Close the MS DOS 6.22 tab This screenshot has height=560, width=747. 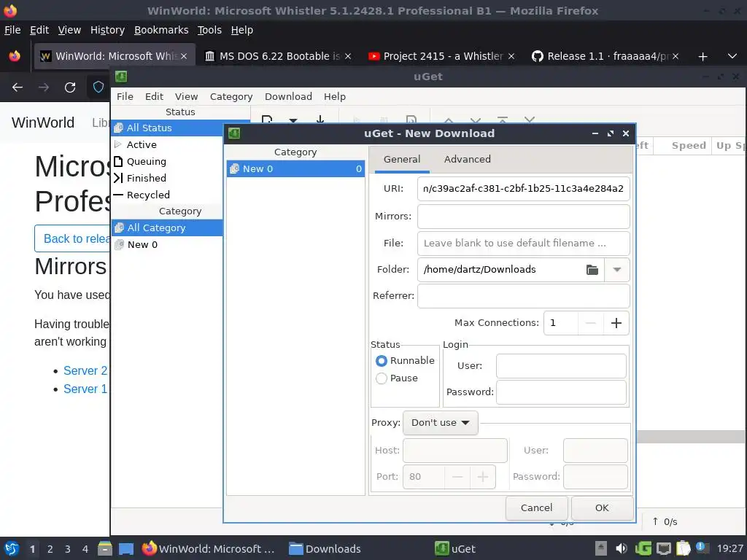tap(348, 56)
